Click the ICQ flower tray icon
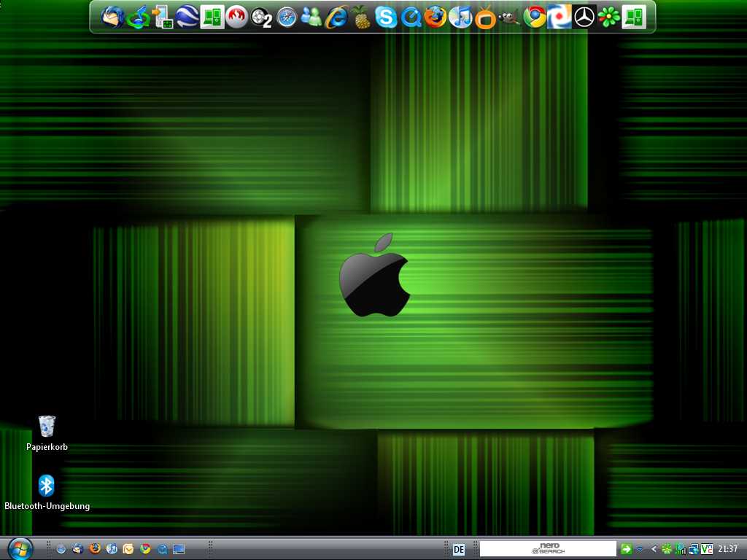Image resolution: width=747 pixels, height=560 pixels. [667, 549]
